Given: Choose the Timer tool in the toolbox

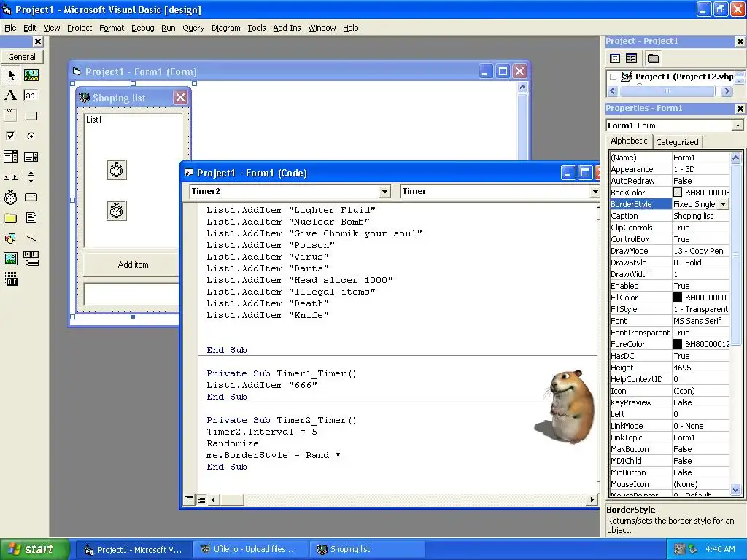Looking at the screenshot, I should pyautogui.click(x=10, y=197).
